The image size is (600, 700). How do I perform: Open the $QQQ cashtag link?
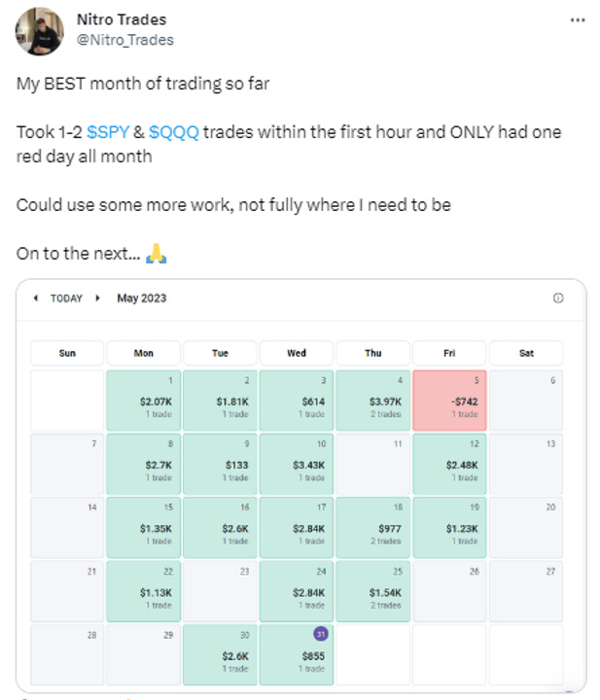174,132
